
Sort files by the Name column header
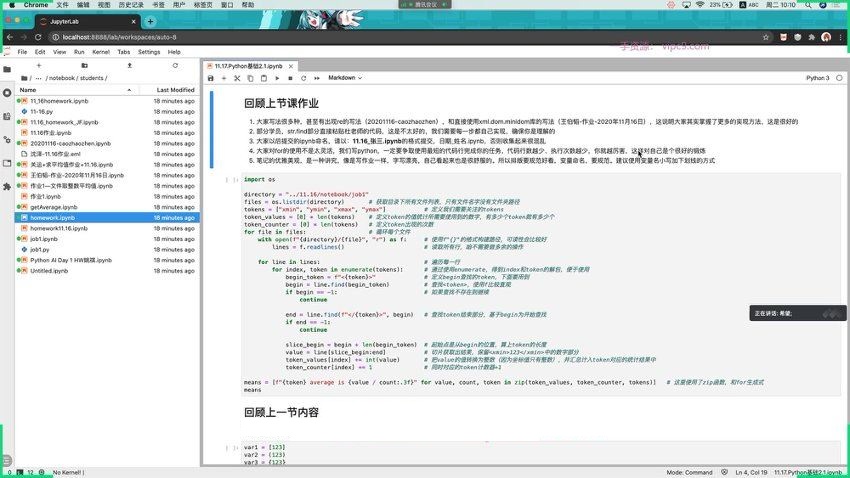pyautogui.click(x=28, y=90)
